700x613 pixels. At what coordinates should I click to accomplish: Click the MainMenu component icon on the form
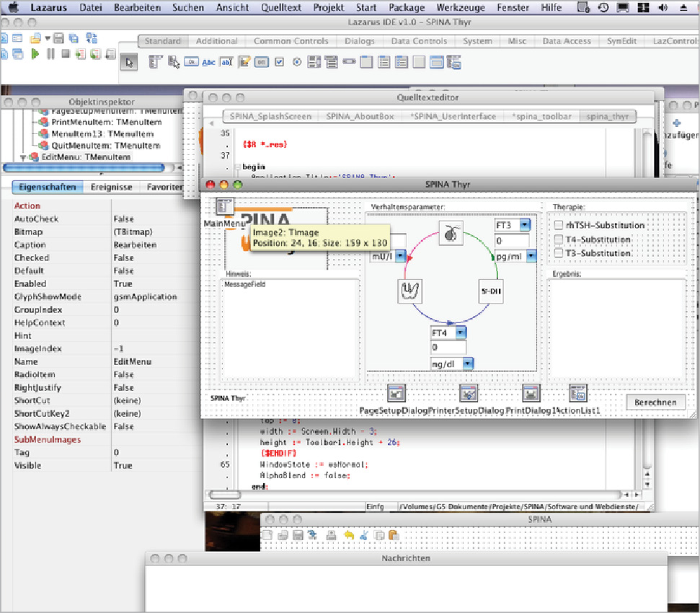[226, 207]
